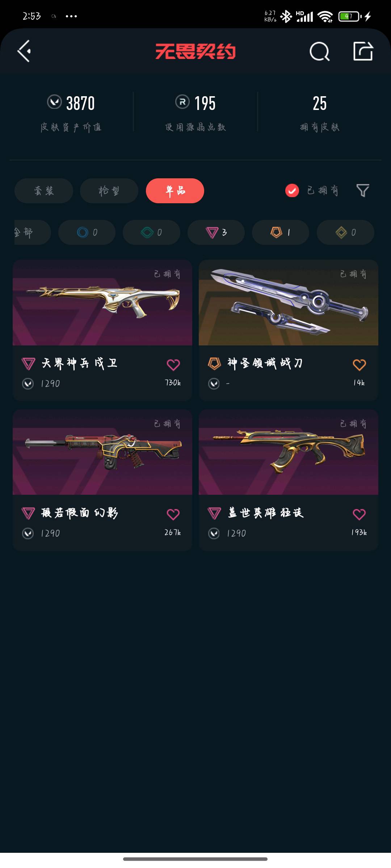The image size is (391, 868).
Task: Toggle heart on 盖世英雄狂徒 skin
Action: point(359,514)
